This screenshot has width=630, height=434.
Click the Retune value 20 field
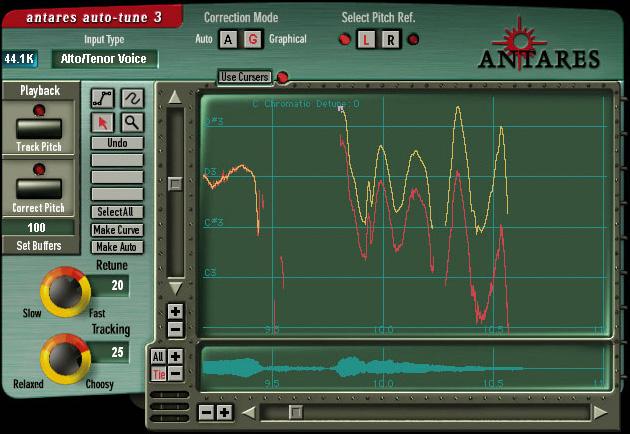pyautogui.click(x=108, y=285)
